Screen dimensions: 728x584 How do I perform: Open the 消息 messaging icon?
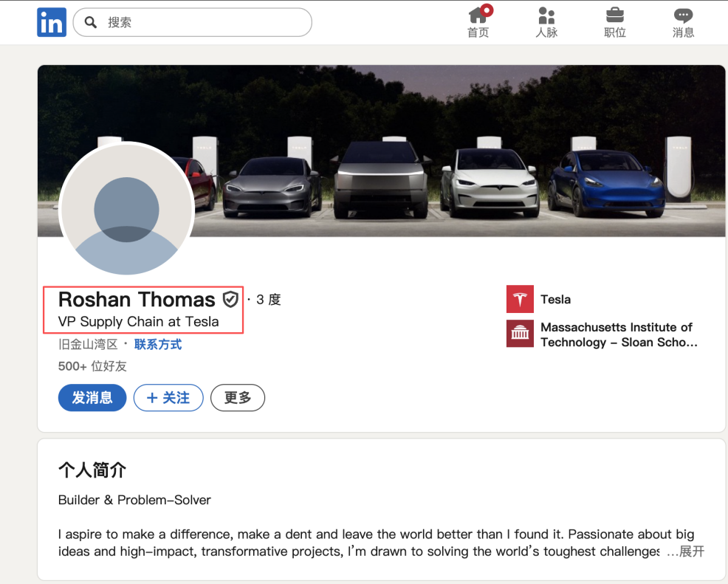pos(683,16)
